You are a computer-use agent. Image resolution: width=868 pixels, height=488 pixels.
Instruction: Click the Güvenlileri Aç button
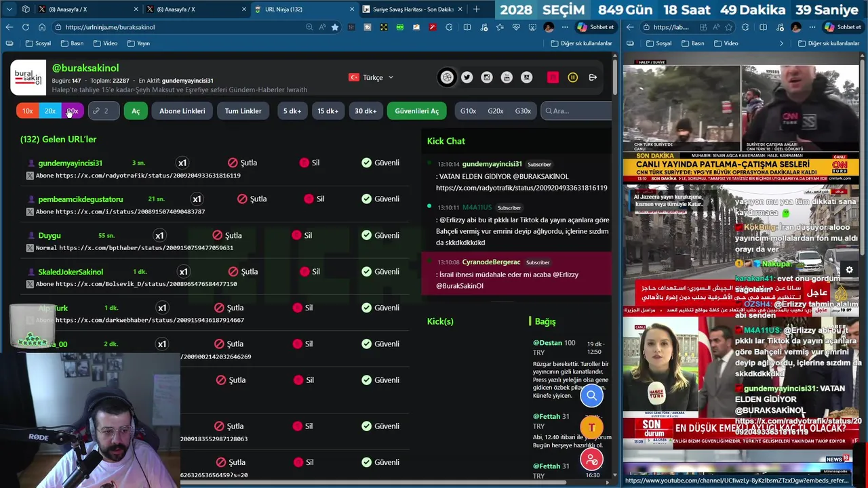[x=416, y=111]
